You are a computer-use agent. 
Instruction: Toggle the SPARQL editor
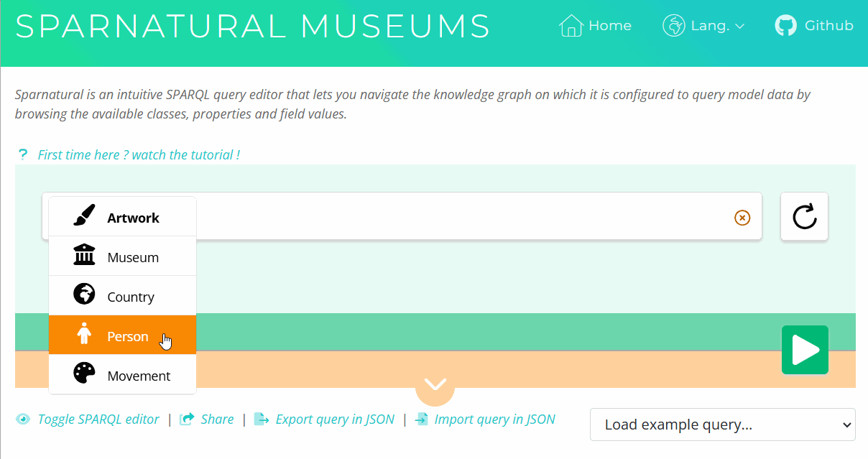tap(88, 419)
